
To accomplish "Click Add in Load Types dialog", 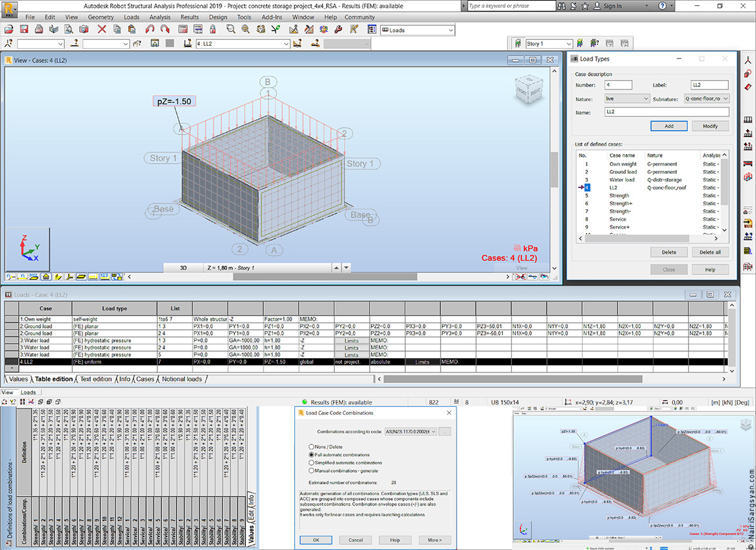I will point(668,126).
